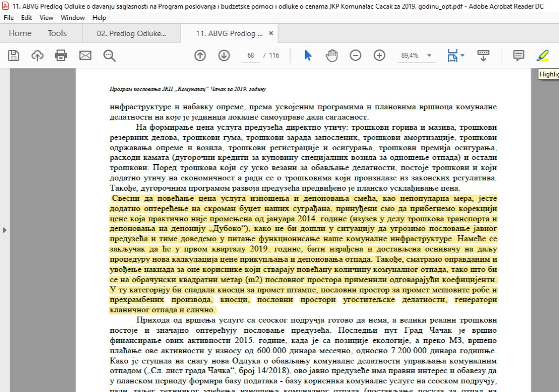Upload file to cloud icon

click(37, 55)
